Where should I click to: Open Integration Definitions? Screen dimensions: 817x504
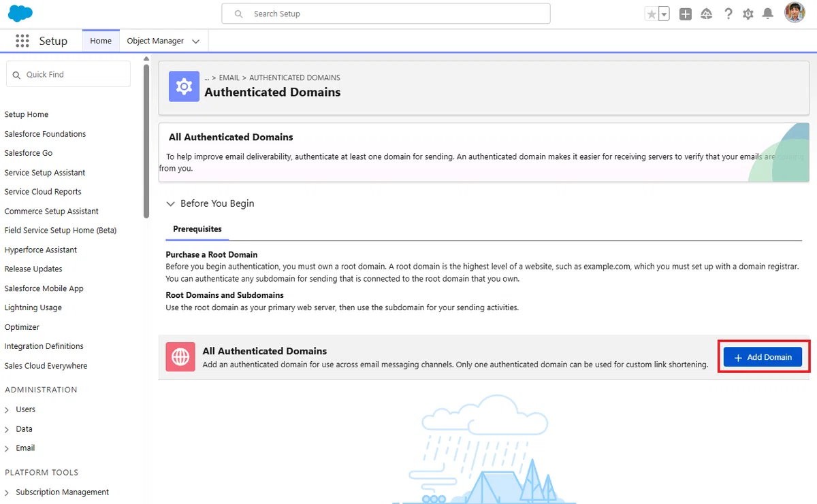point(44,346)
